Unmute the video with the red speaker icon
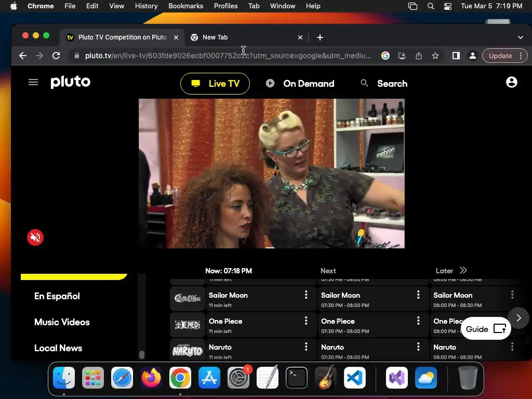The image size is (532, 399). tap(35, 237)
